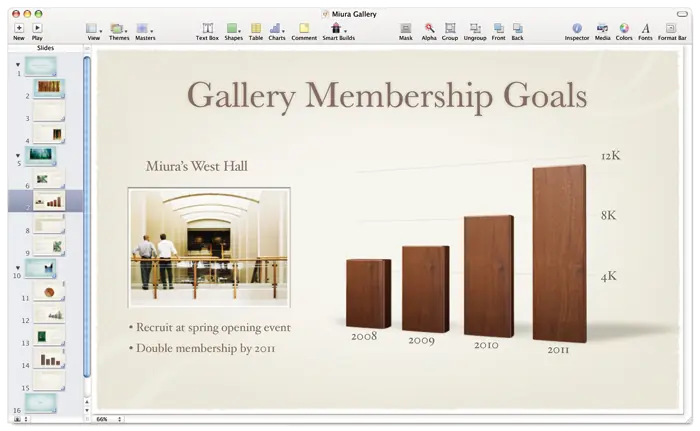The height and width of the screenshot is (431, 700).
Task: Toggle the Format Bar
Action: (672, 31)
